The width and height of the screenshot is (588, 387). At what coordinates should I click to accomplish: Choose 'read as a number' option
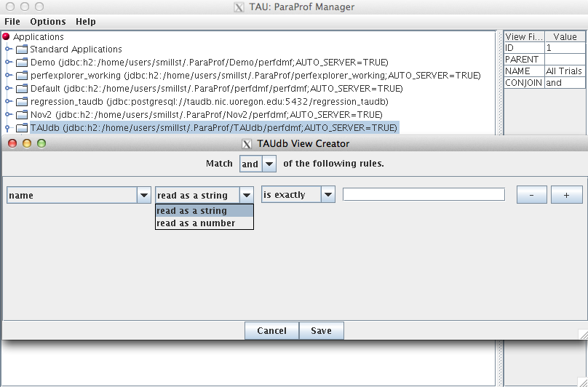[196, 223]
